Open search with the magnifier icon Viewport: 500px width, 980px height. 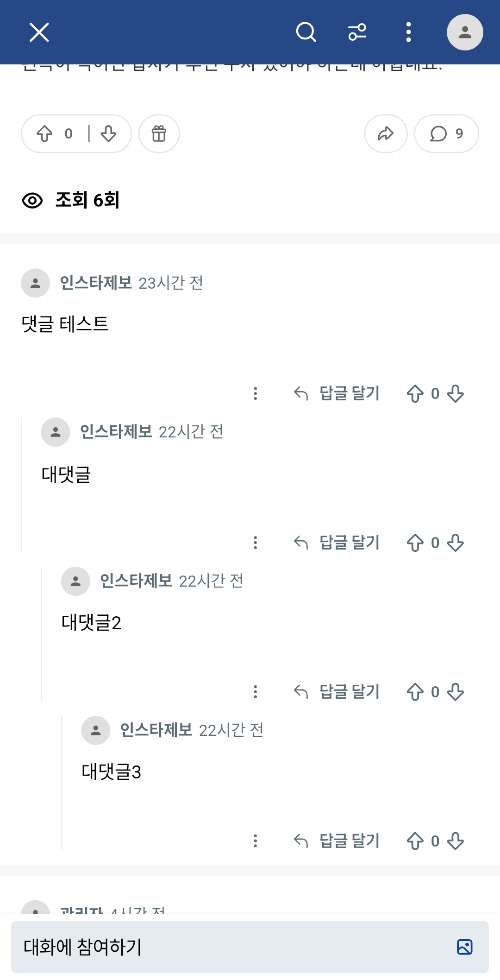306,32
